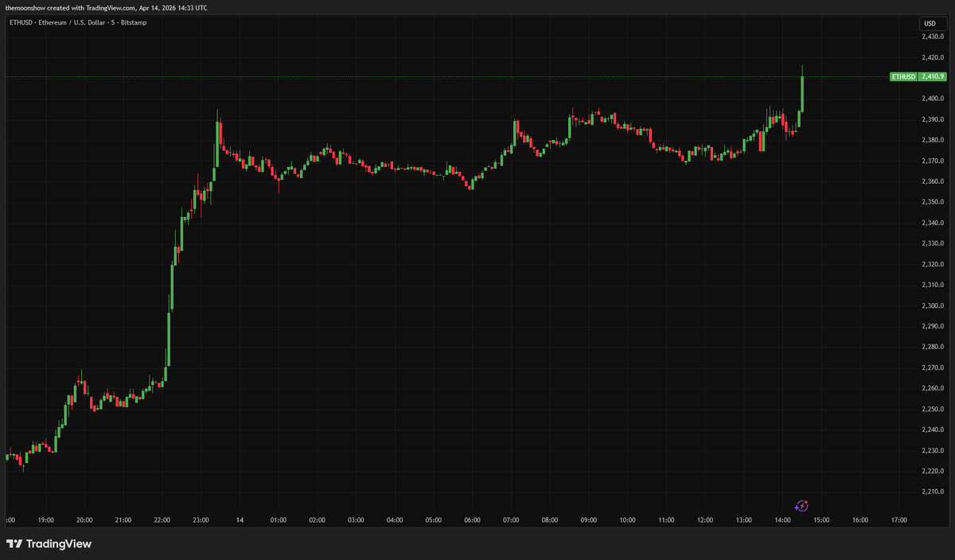Click the 2,360.0 price axis label
The width and height of the screenshot is (955, 560).
933,181
